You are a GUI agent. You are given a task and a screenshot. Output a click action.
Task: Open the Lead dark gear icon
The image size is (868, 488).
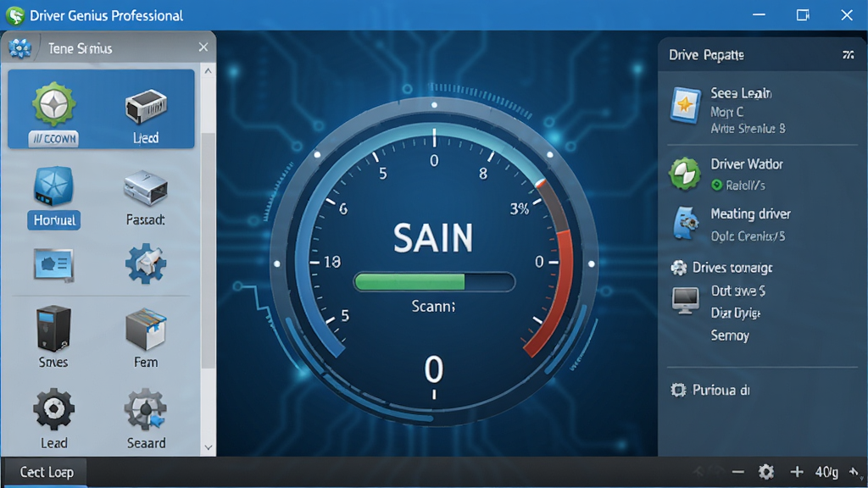[53, 409]
